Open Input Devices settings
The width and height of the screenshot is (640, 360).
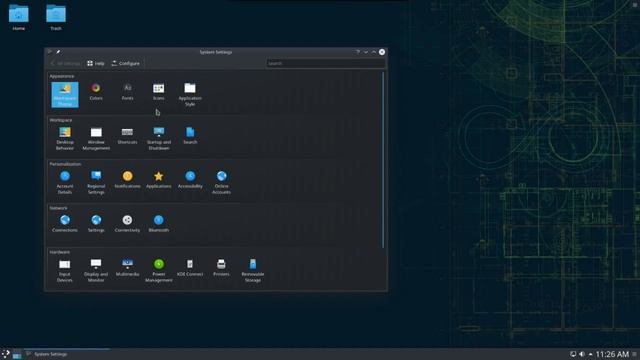pos(65,271)
